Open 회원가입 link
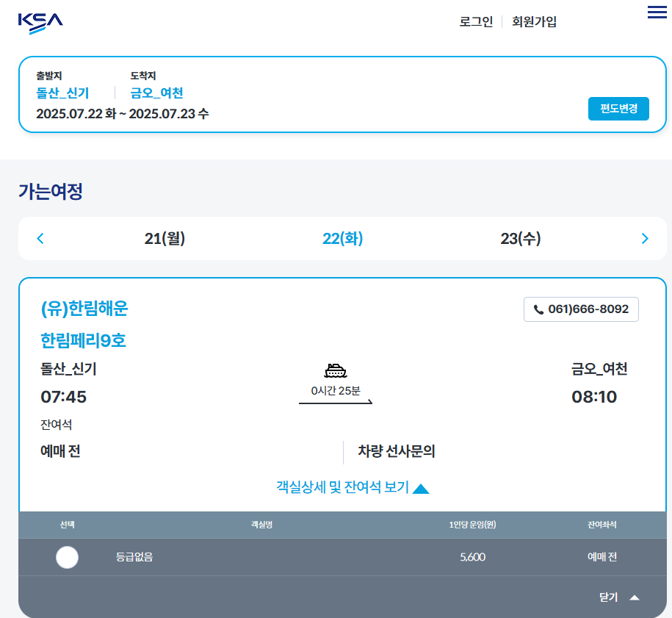Screen dimensions: 672x618 (x=534, y=21)
